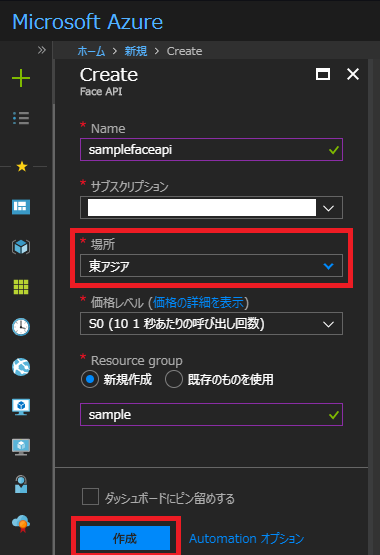Image resolution: width=380 pixels, height=555 pixels.
Task: Click the 作成 button
Action: tap(125, 538)
